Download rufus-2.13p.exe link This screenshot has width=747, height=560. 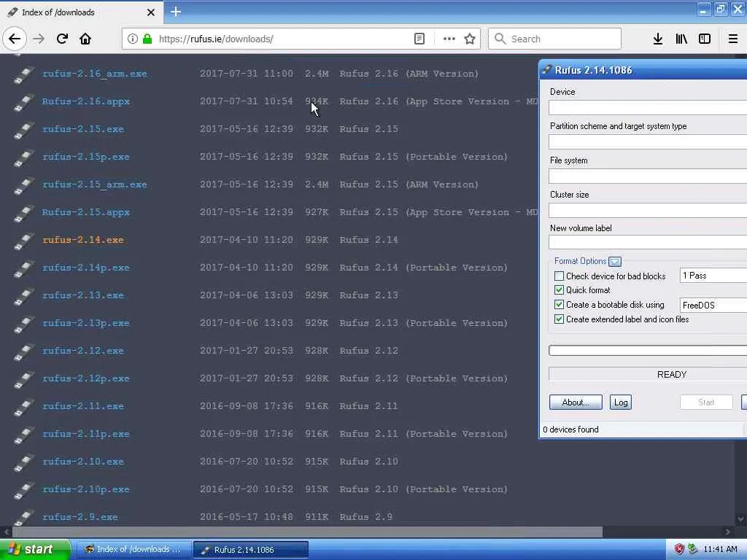(86, 323)
